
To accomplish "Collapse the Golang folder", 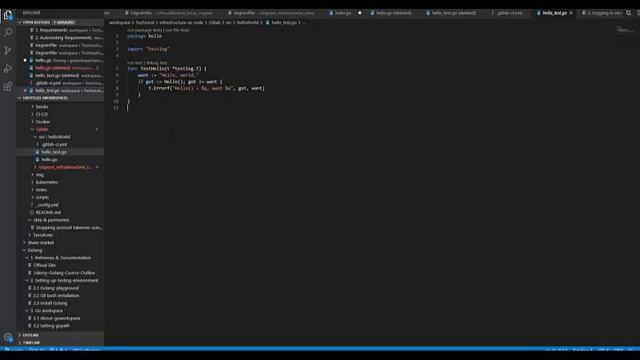I will [x=35, y=250].
